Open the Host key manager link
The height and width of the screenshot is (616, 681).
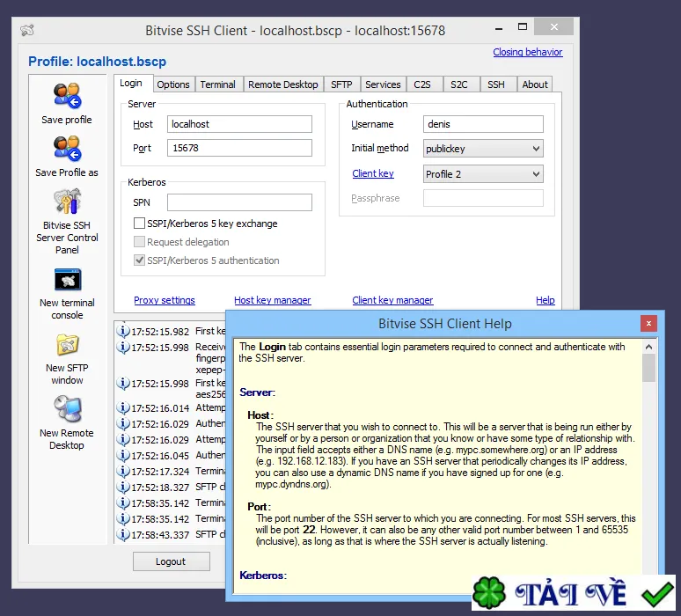click(273, 300)
